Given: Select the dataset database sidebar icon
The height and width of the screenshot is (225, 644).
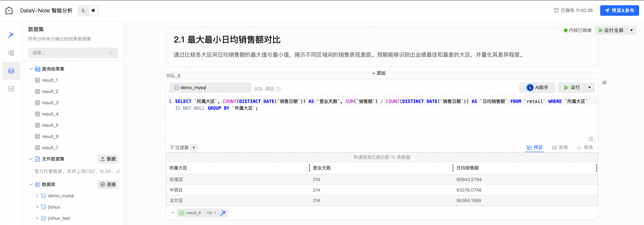Looking at the screenshot, I should 11,71.
